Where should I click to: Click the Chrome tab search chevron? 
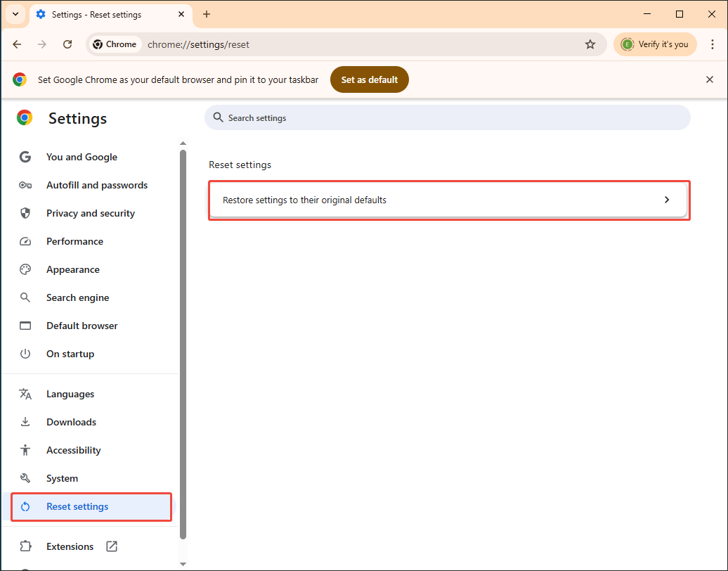point(15,14)
